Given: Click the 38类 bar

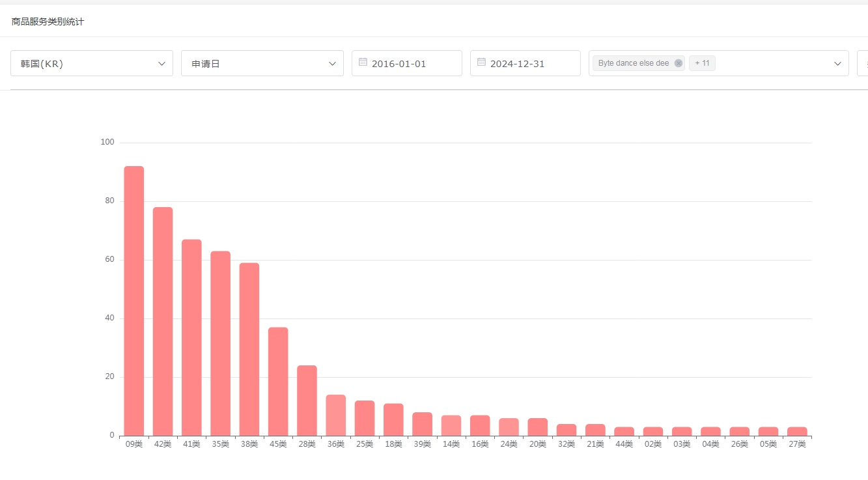Looking at the screenshot, I should click(249, 349).
